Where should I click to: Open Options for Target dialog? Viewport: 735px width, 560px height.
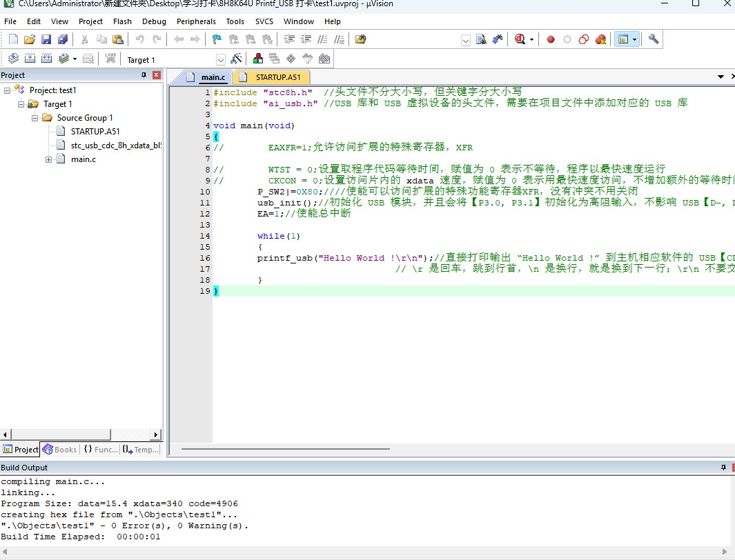(x=236, y=59)
